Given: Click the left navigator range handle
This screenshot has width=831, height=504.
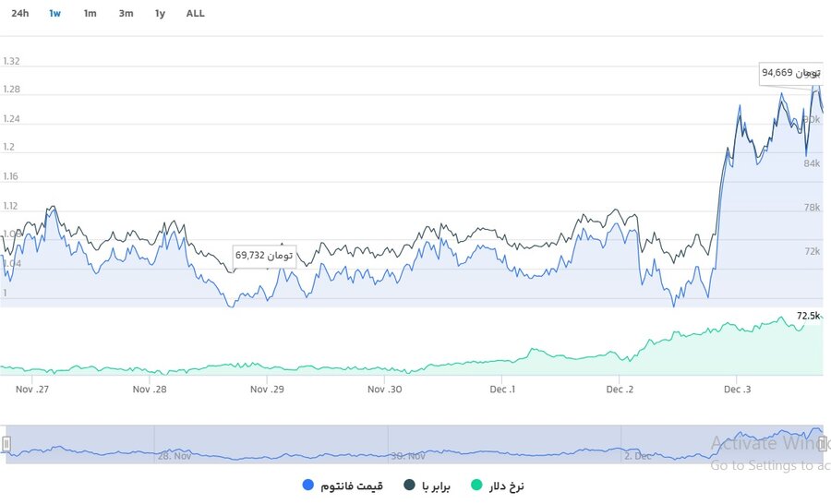Looking at the screenshot, I should coord(6,444).
